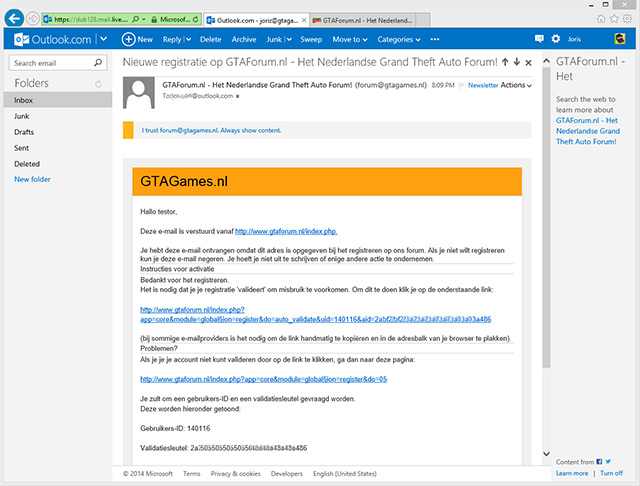Expand the Outlook.com app switcher chevron
Screen dimensions: 640x486
(x=104, y=39)
